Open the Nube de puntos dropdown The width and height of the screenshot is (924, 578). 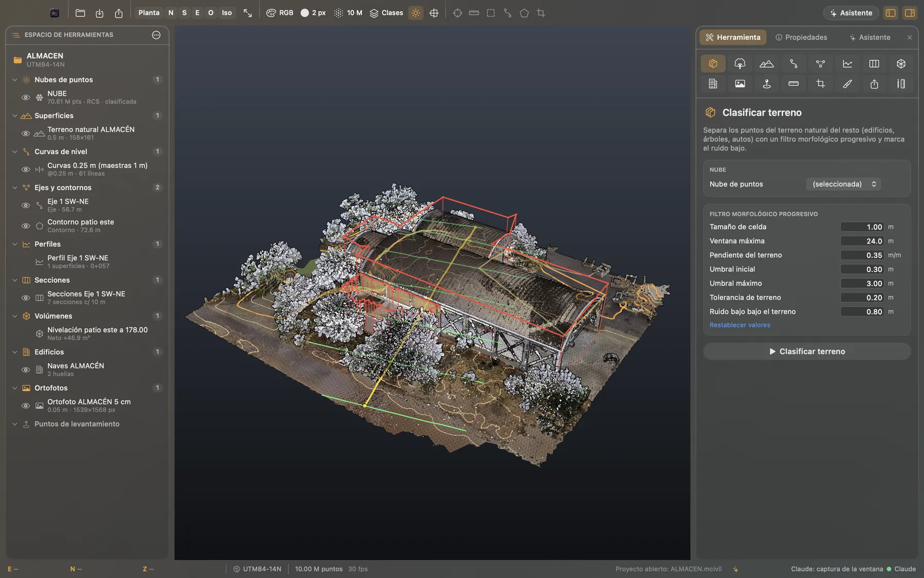[x=843, y=184]
